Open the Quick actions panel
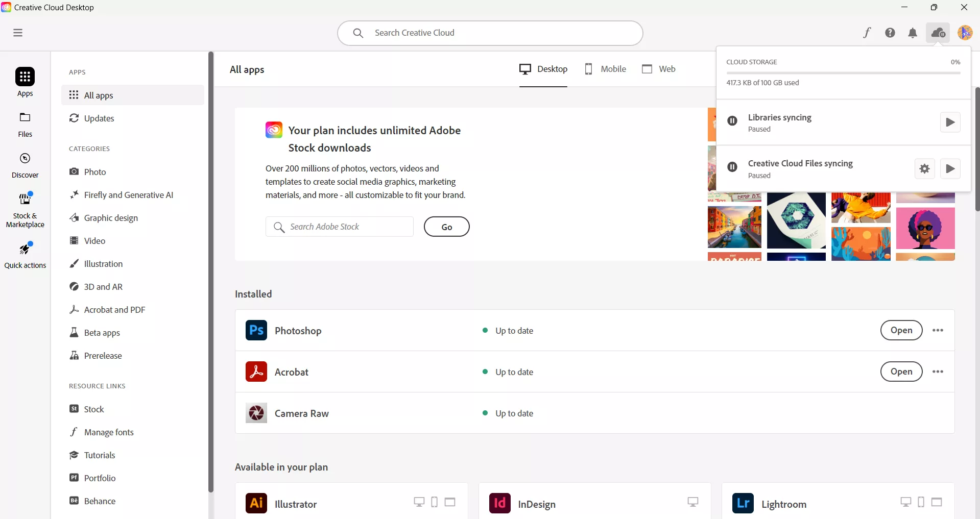The image size is (980, 519). coord(25,254)
